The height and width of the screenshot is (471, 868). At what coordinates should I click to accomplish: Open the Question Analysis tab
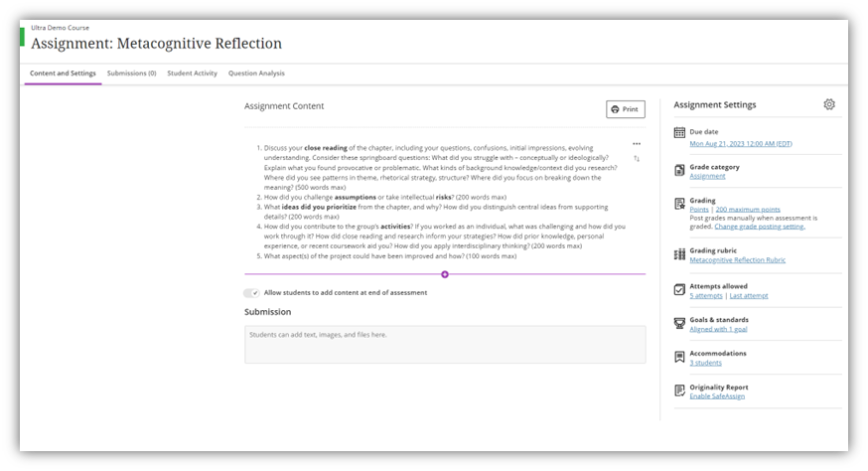(x=256, y=74)
